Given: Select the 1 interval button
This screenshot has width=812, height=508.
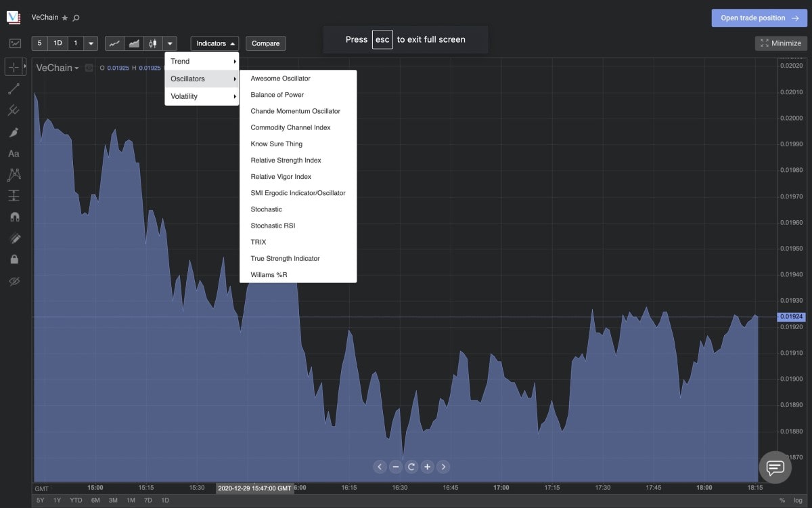Looking at the screenshot, I should 76,43.
